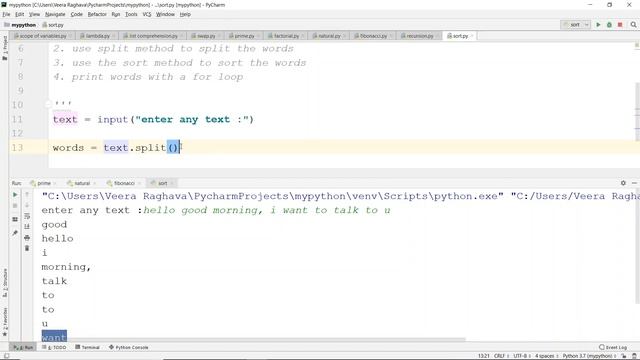Open the Code menu
The height and width of the screenshot is (360, 640).
[x=76, y=14]
